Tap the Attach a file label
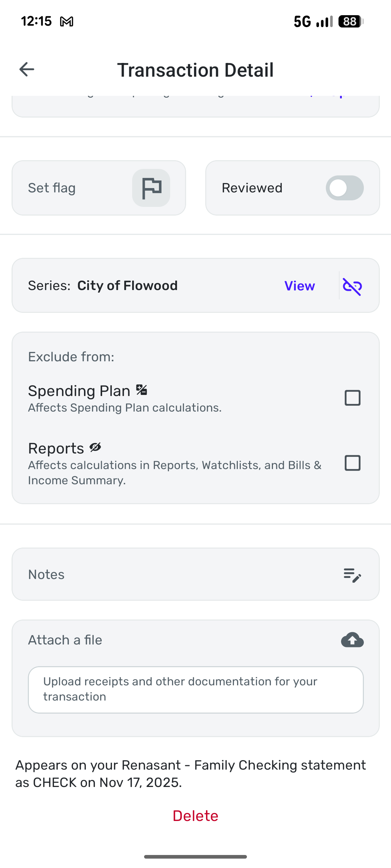This screenshot has width=391, height=868. click(x=65, y=640)
